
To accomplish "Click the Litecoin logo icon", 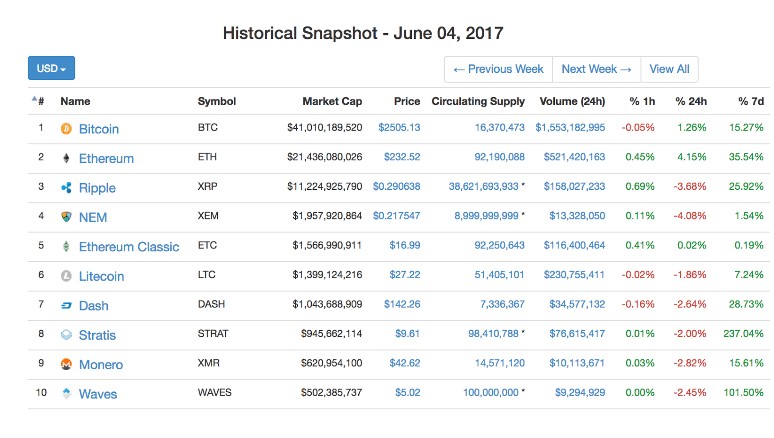I will coord(66,276).
